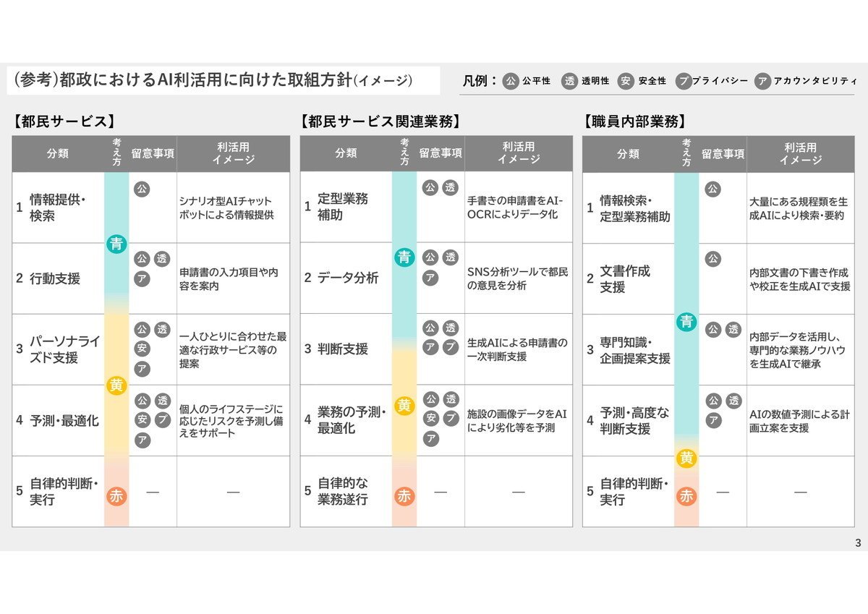Select the 【都民サービス】 section heading
Screen dimensions: 868x614
click(64, 121)
